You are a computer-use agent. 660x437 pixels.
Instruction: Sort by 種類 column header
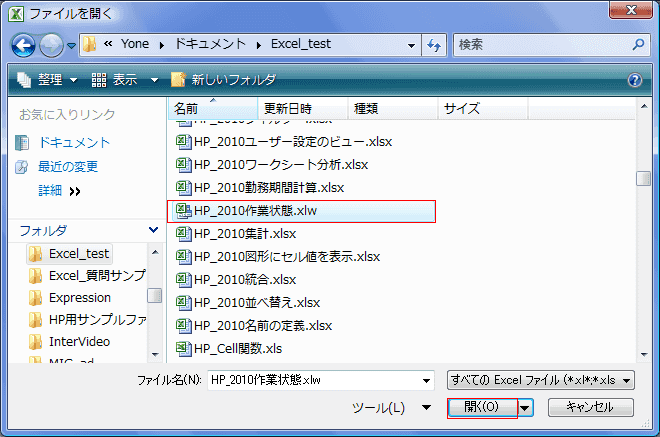pos(393,109)
